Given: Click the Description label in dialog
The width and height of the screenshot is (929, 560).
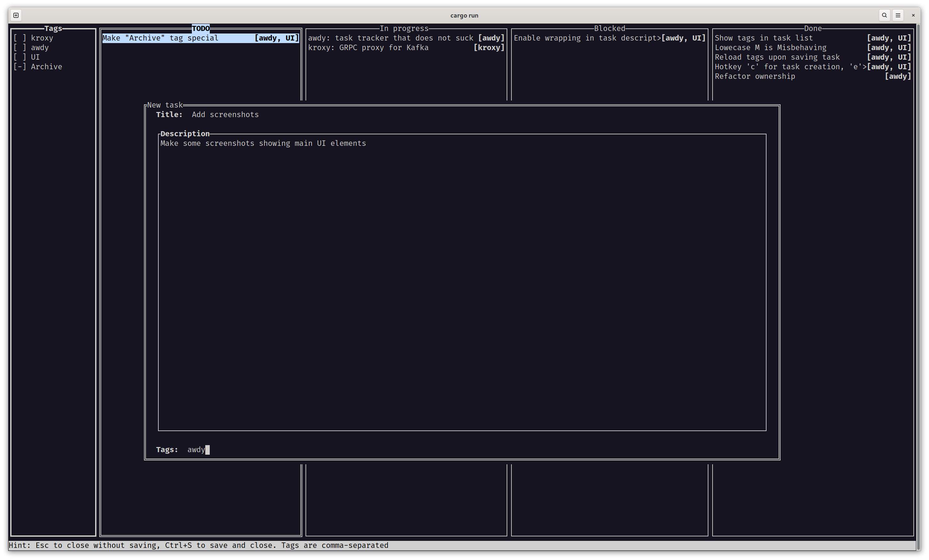Looking at the screenshot, I should pyautogui.click(x=185, y=134).
